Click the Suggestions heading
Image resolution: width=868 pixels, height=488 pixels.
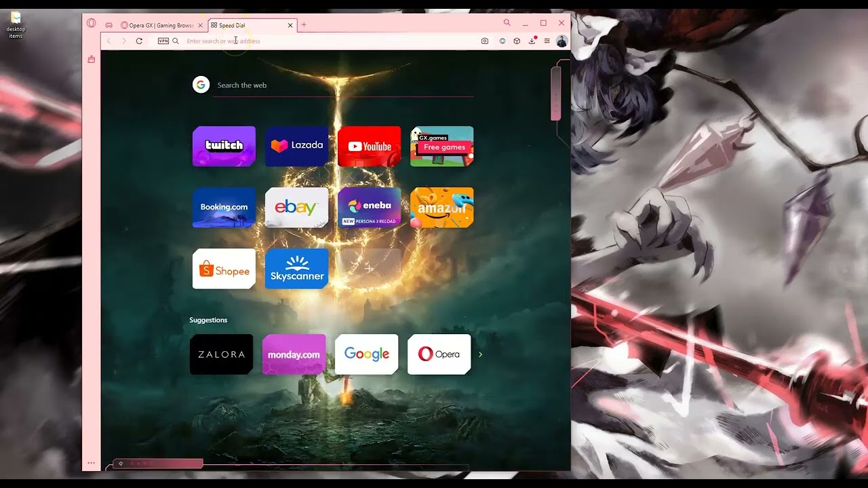[x=208, y=320]
